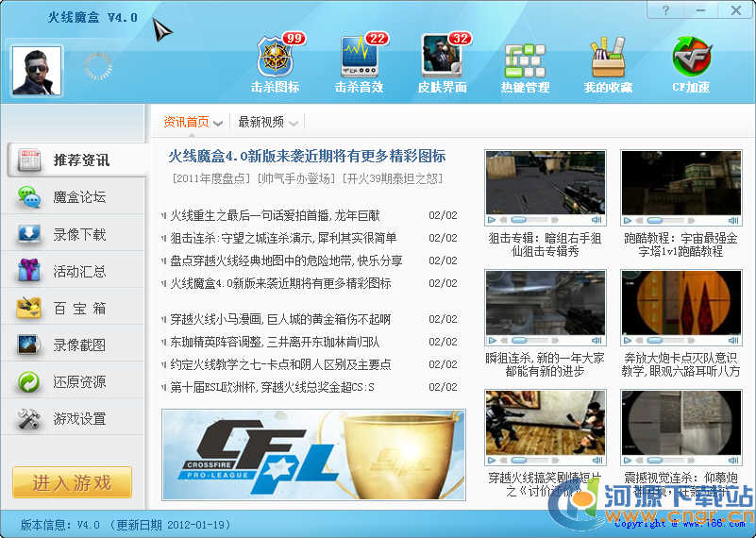Open the 击杀图标 kill icon section
This screenshot has height=538, width=756.
pos(276,64)
